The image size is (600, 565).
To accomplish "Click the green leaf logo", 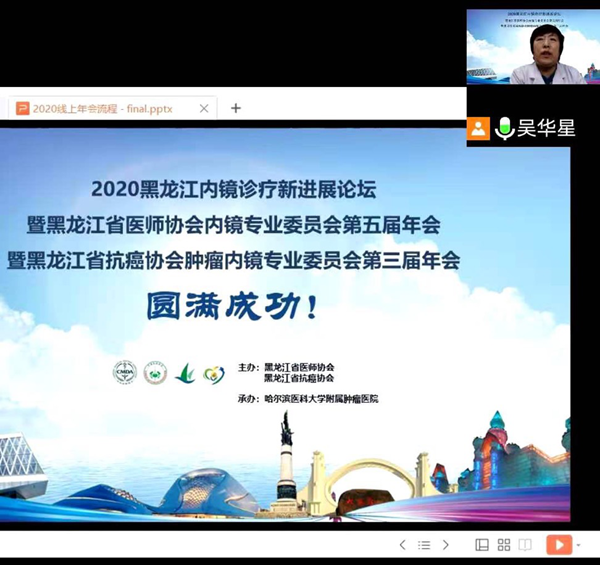I will click(185, 373).
